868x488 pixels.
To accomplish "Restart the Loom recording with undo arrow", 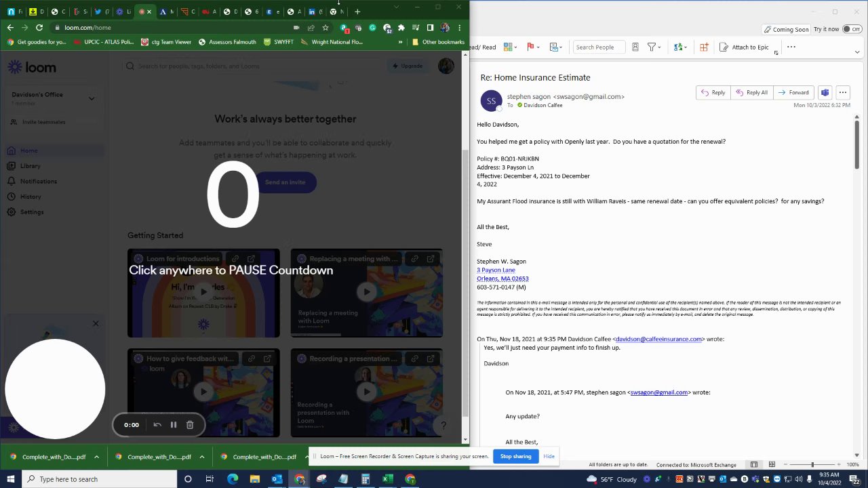I will [x=157, y=425].
